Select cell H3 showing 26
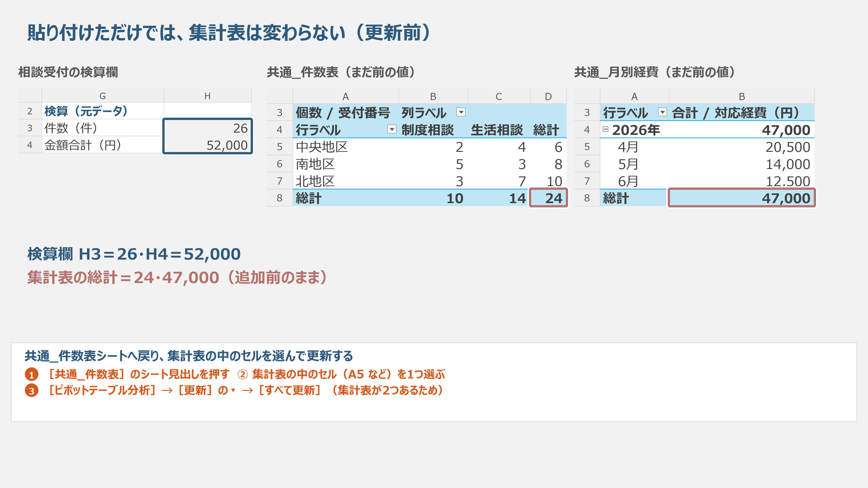868x488 pixels. click(208, 128)
